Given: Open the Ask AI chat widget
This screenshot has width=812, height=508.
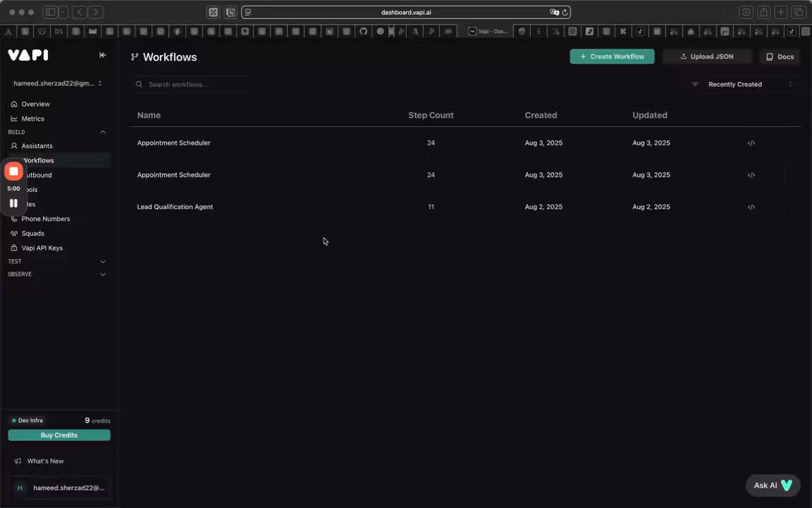Looking at the screenshot, I should [773, 485].
